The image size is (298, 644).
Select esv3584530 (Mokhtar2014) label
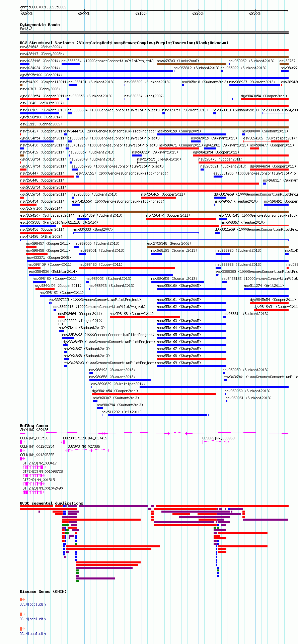click(53, 272)
